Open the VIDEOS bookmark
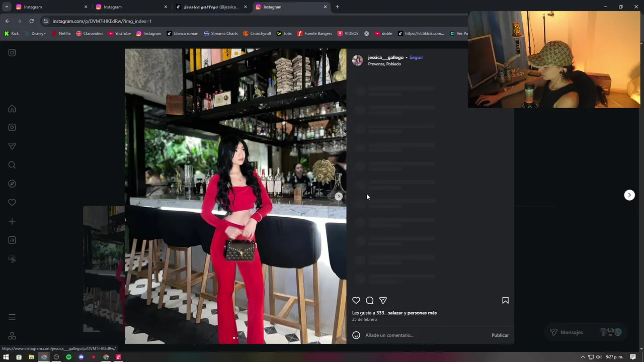 pyautogui.click(x=348, y=34)
